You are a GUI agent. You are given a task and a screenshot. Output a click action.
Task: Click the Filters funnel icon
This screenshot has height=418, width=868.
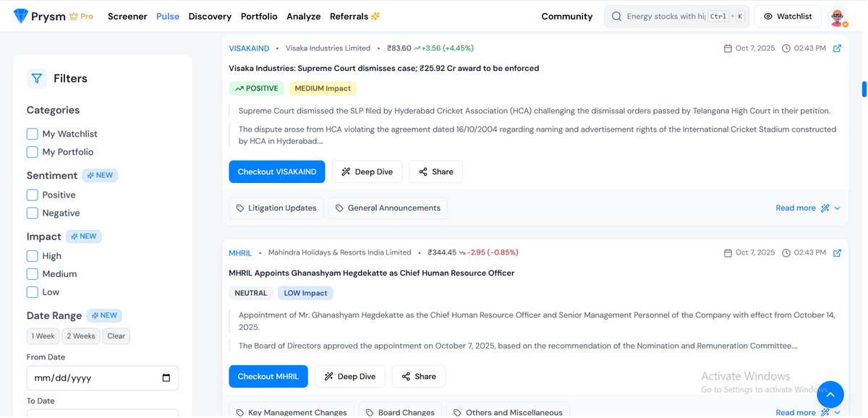[x=36, y=79]
